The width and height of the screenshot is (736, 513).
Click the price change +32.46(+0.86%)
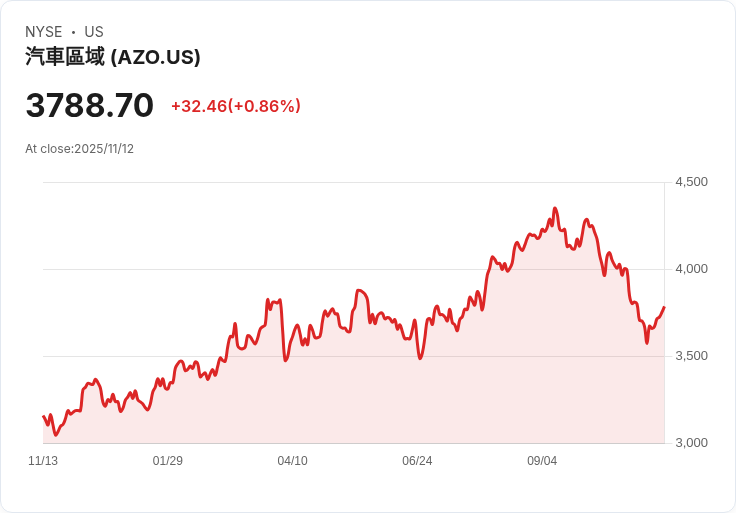click(236, 106)
